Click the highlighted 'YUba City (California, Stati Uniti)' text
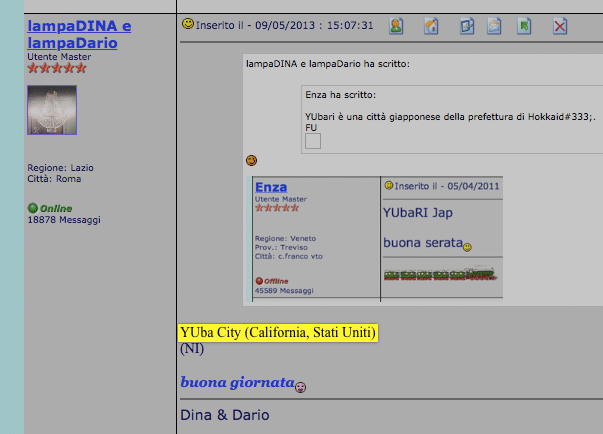The height and width of the screenshot is (434, 603). 278,332
